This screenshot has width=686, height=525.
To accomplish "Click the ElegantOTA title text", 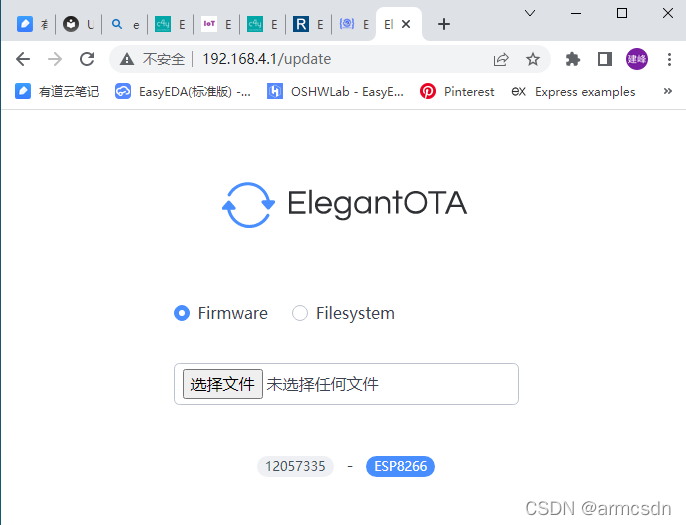I will tap(377, 204).
